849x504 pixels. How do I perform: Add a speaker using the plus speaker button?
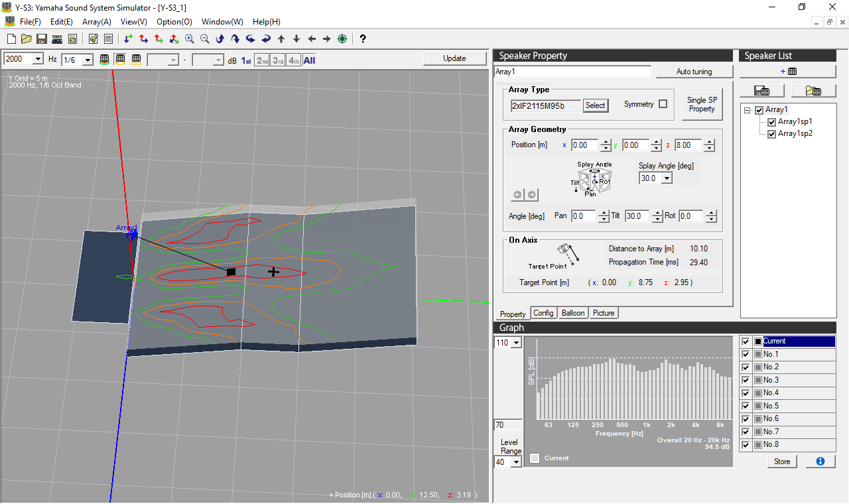click(x=787, y=71)
